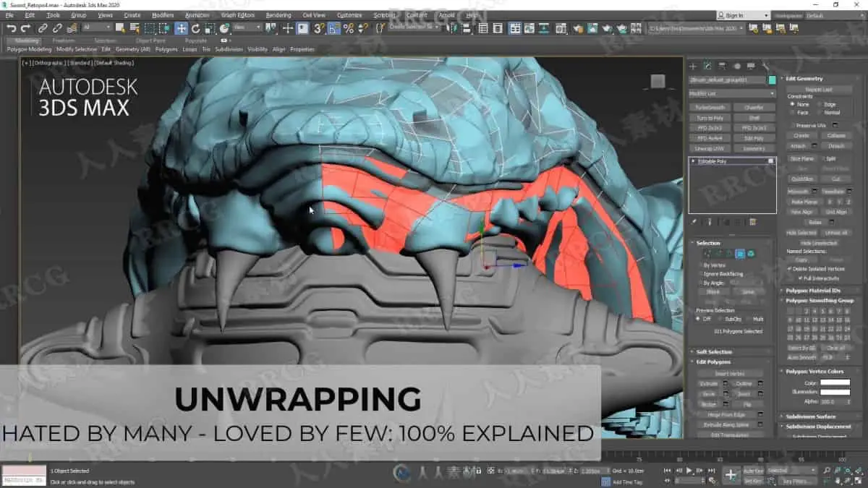Select the Face constraint radio button
The width and height of the screenshot is (868, 488).
[793, 113]
